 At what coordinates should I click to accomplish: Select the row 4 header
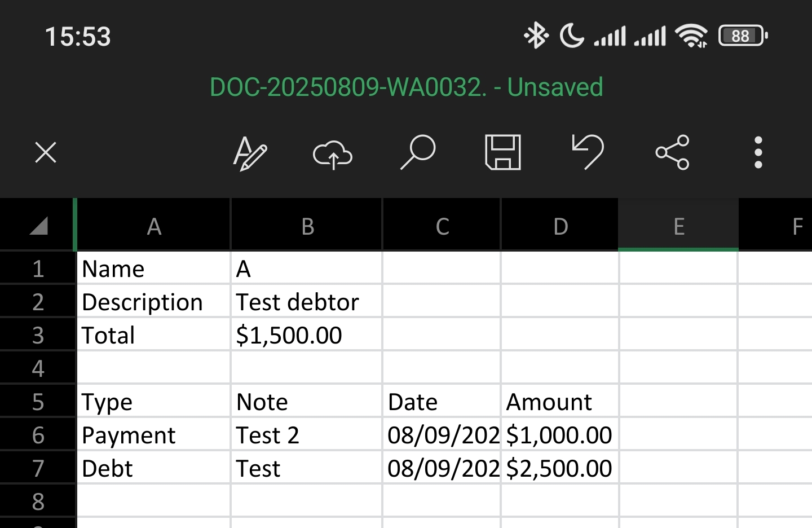tap(38, 368)
